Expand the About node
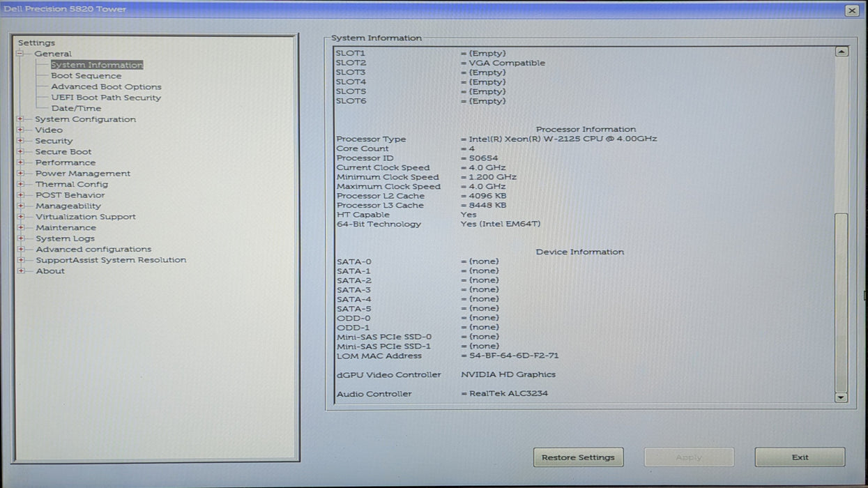 click(20, 270)
